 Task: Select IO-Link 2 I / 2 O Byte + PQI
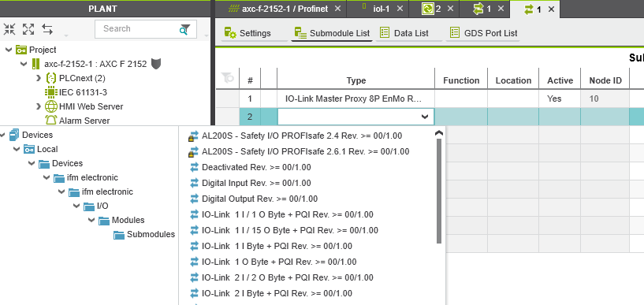pyautogui.click(x=288, y=278)
